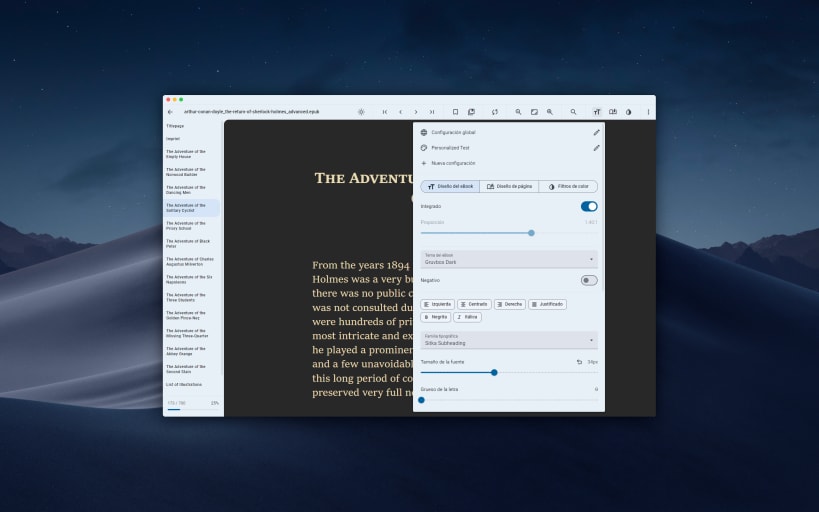Click the fit-to-screen icon
Image resolution: width=819 pixels, height=512 pixels.
tap(534, 112)
